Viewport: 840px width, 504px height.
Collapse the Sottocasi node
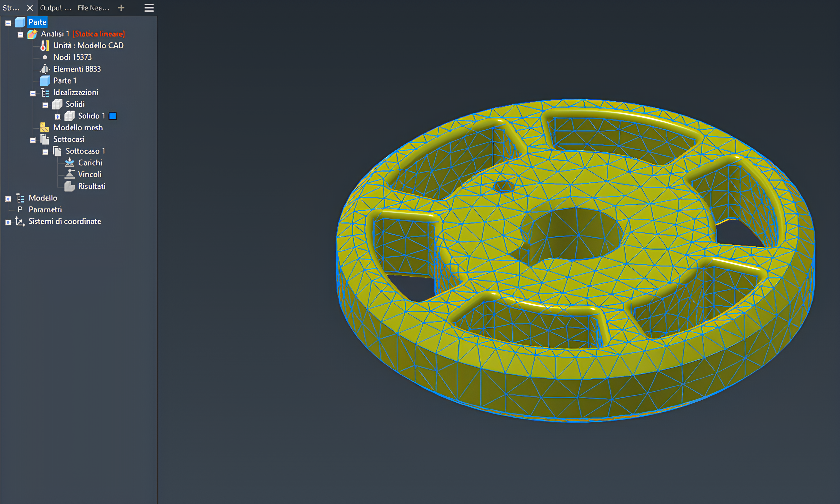33,141
